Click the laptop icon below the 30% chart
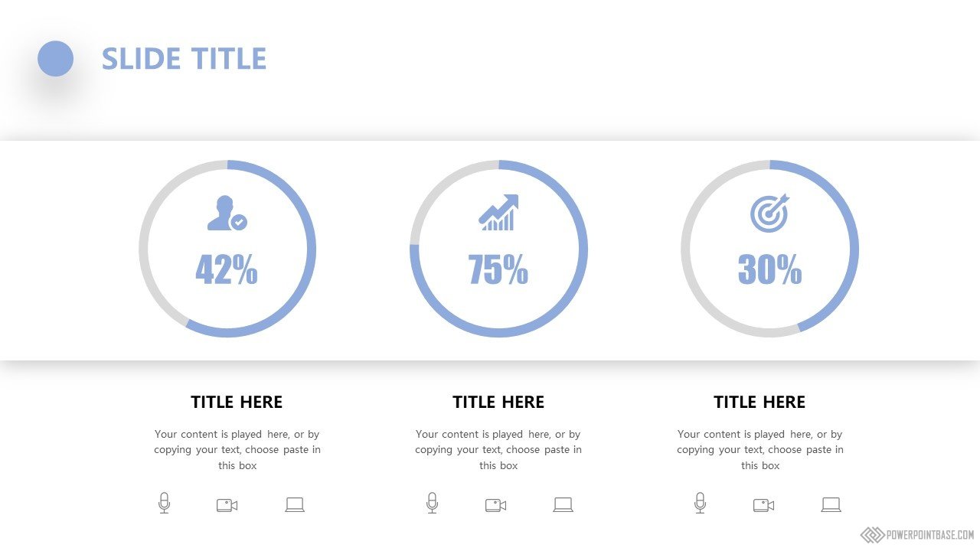 pos(831,505)
